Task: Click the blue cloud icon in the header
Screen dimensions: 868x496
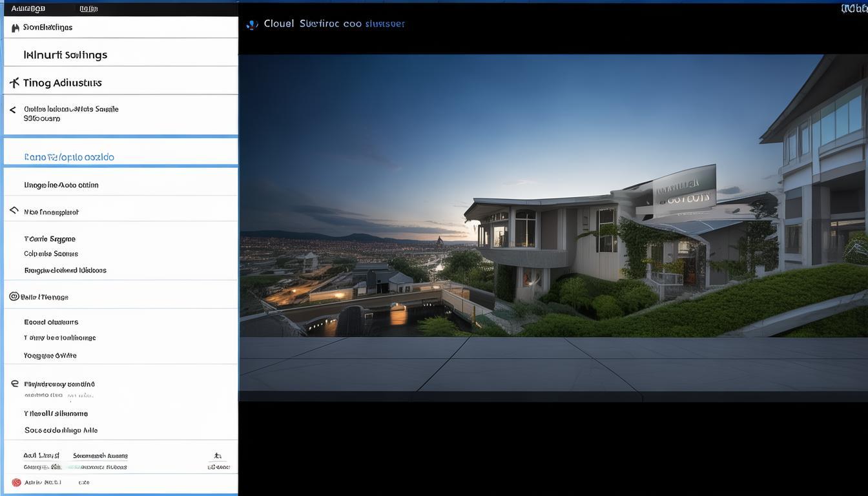Action: (x=253, y=25)
